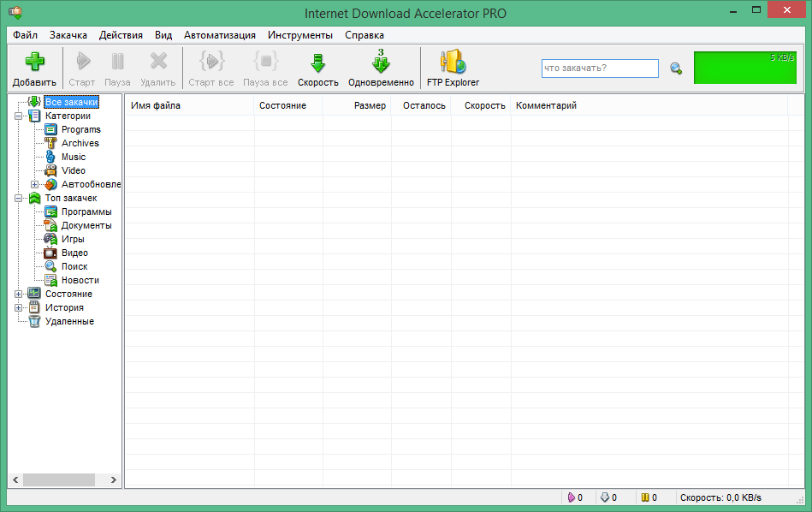
Task: Select the Удаленные trash item
Action: (x=69, y=321)
